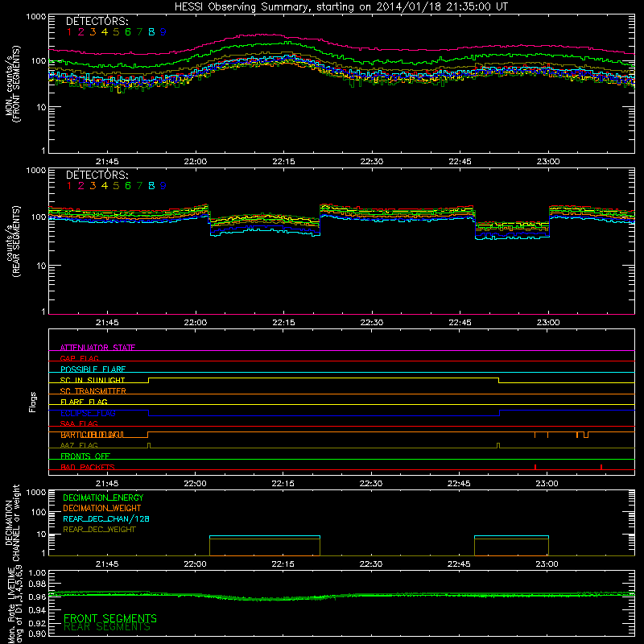Viewport: 644px width, 644px height.
Task: Click the 'FRONTS OFF' flag label
Action: point(85,456)
